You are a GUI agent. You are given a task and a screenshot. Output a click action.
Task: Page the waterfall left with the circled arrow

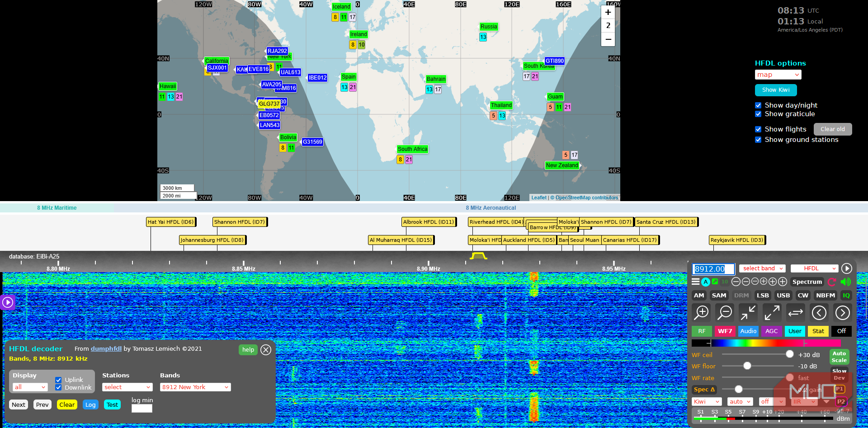click(x=819, y=312)
